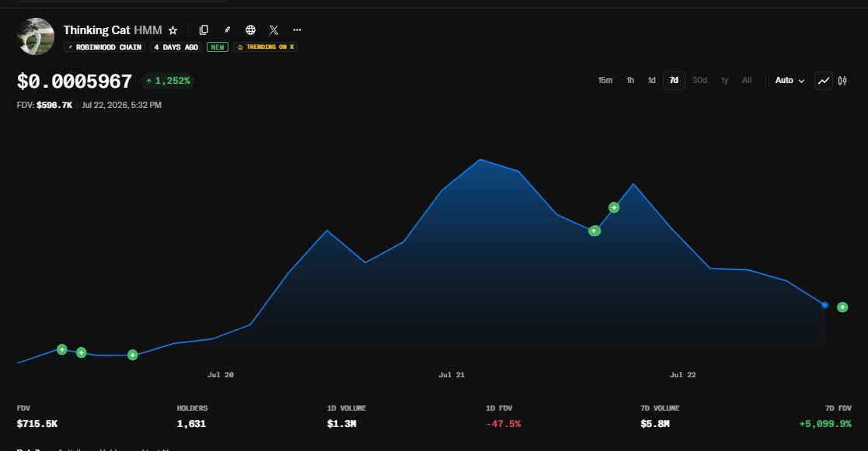Click the Thinking Cat token avatar
Screen dimensions: 868x451
tap(36, 36)
